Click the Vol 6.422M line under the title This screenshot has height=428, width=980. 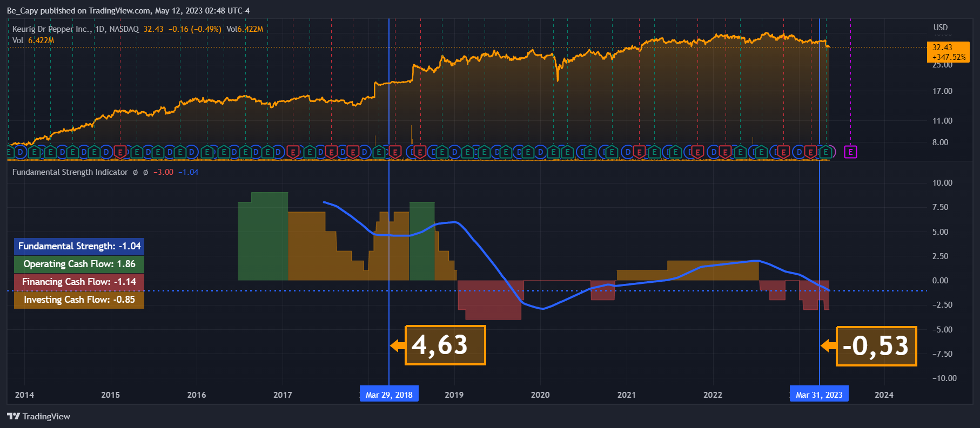(33, 40)
